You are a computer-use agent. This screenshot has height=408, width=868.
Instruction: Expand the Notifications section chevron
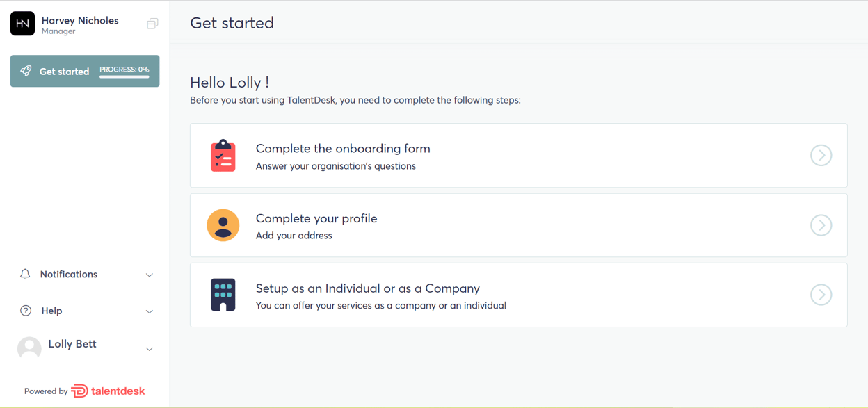(150, 275)
